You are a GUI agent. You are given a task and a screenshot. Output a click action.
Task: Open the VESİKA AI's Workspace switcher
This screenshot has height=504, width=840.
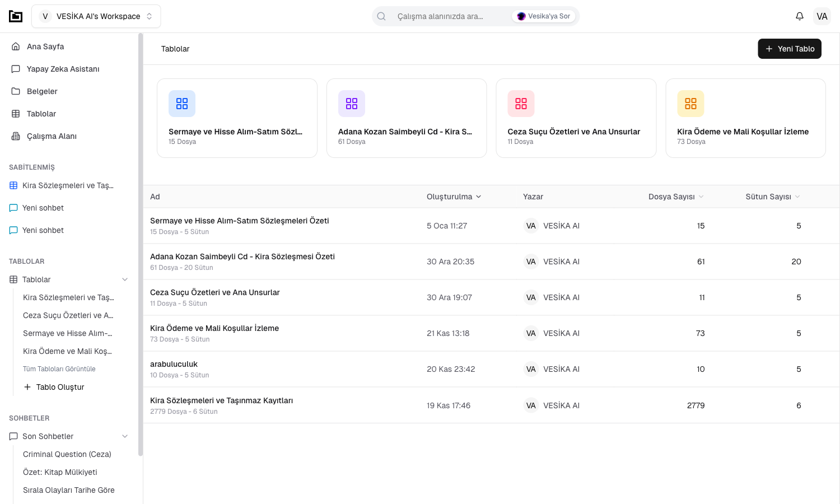tap(96, 16)
